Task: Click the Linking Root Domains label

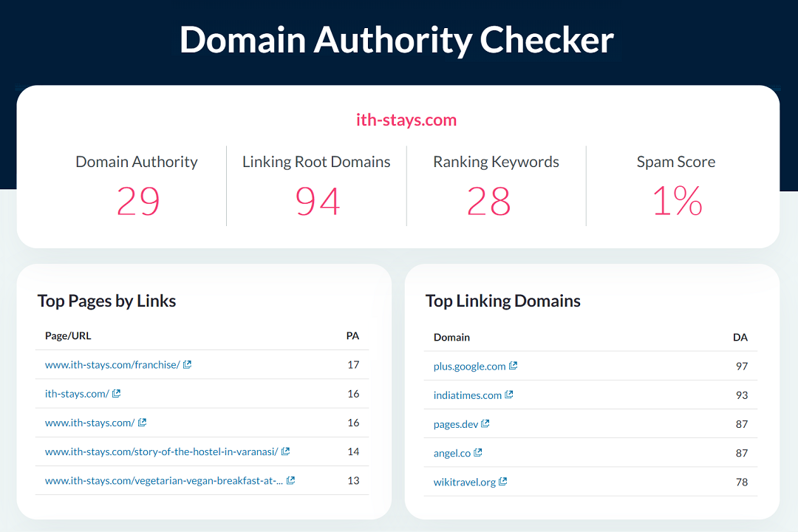Action: pos(316,162)
